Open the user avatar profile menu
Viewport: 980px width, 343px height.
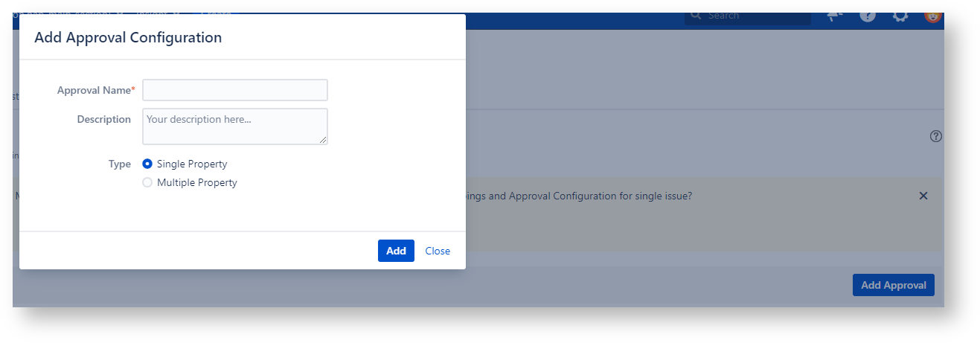[x=933, y=15]
